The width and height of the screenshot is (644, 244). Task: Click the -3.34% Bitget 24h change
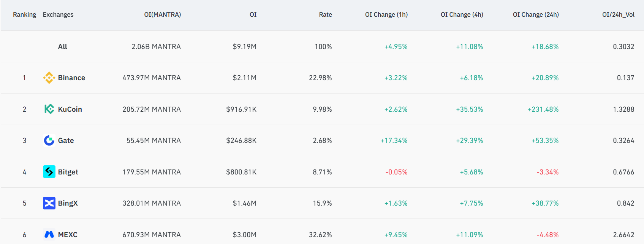[547, 172]
